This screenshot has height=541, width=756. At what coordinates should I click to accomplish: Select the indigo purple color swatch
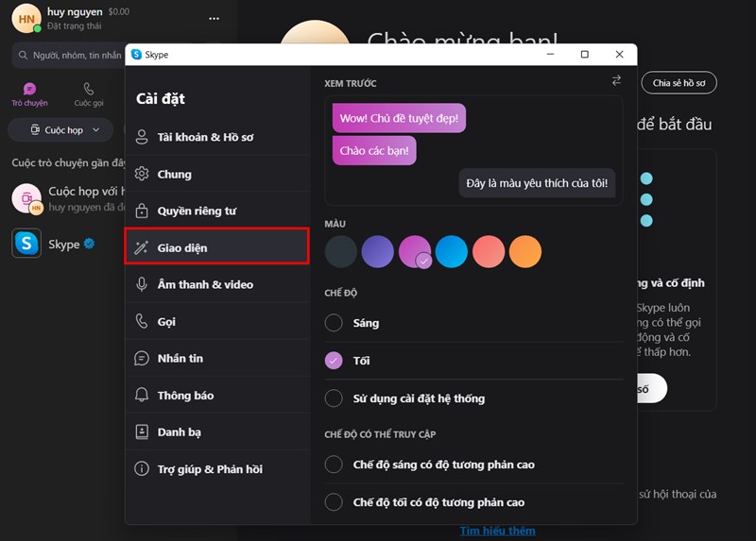[377, 251]
